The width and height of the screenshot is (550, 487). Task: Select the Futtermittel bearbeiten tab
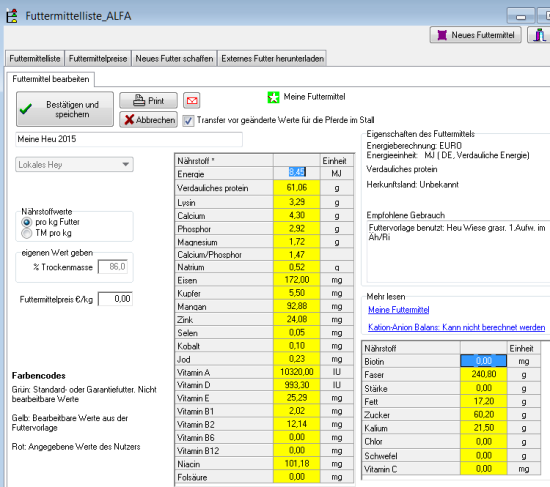pyautogui.click(x=51, y=79)
